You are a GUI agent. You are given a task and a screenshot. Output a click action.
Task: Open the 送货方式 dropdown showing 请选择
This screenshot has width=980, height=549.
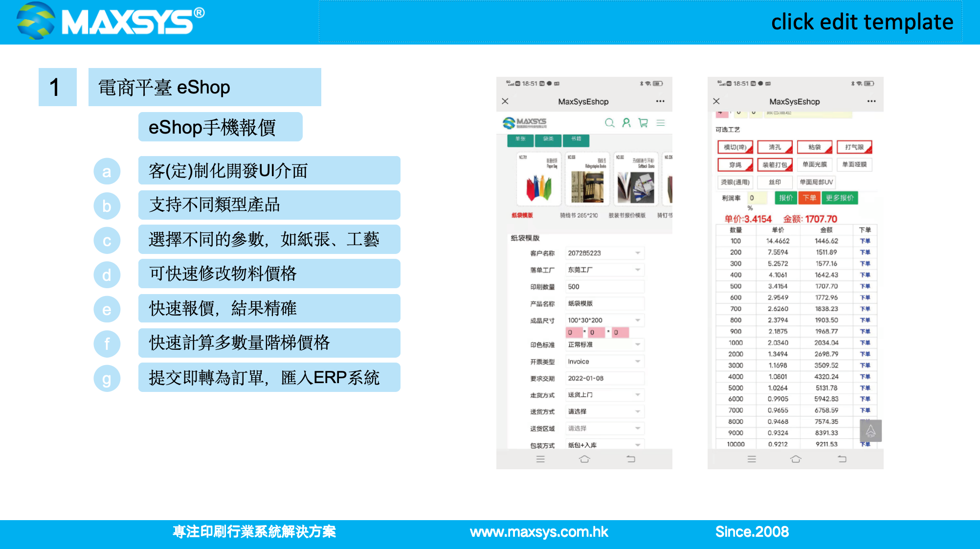604,412
